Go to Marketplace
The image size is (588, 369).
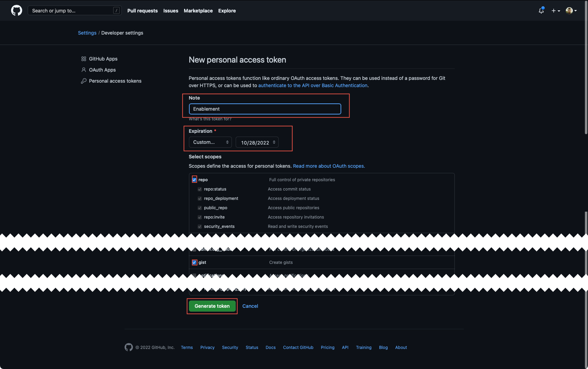(x=198, y=11)
